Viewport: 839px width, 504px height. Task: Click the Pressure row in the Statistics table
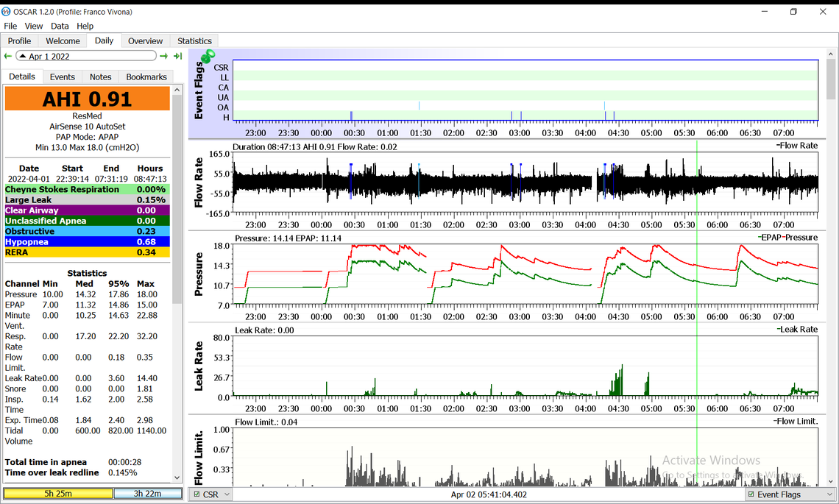tap(82, 294)
